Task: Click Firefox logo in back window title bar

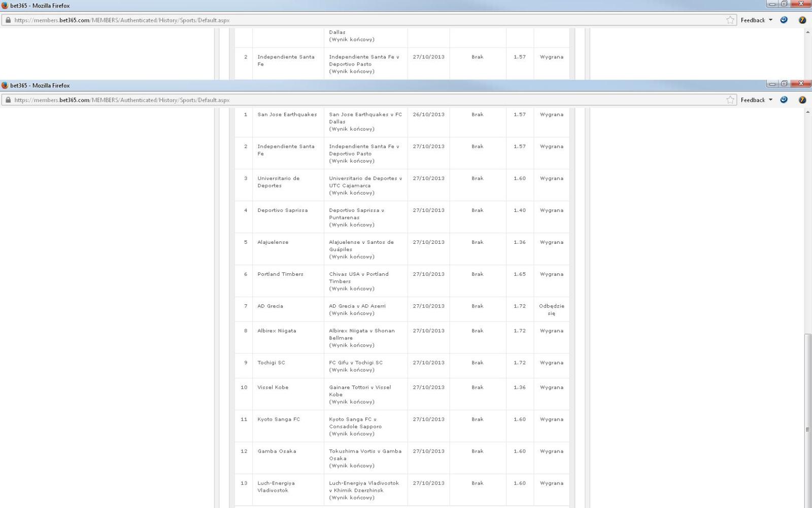Action: tap(5, 6)
